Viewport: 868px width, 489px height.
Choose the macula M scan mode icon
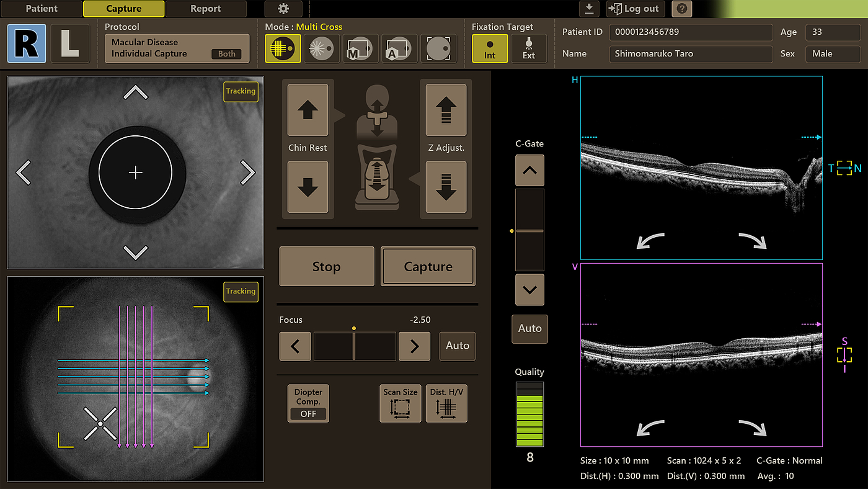click(360, 48)
